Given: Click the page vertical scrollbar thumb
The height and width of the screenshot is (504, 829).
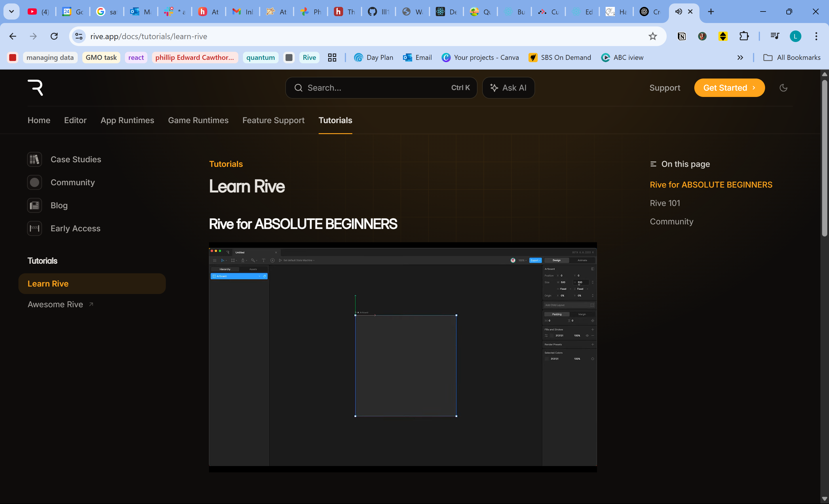Looking at the screenshot, I should (x=824, y=158).
